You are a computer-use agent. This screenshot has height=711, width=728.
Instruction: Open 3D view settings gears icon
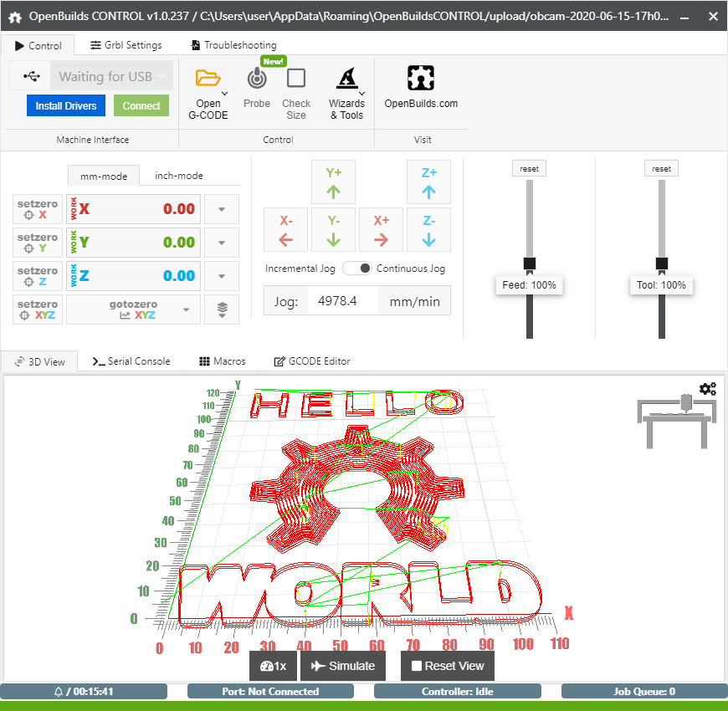tap(708, 389)
